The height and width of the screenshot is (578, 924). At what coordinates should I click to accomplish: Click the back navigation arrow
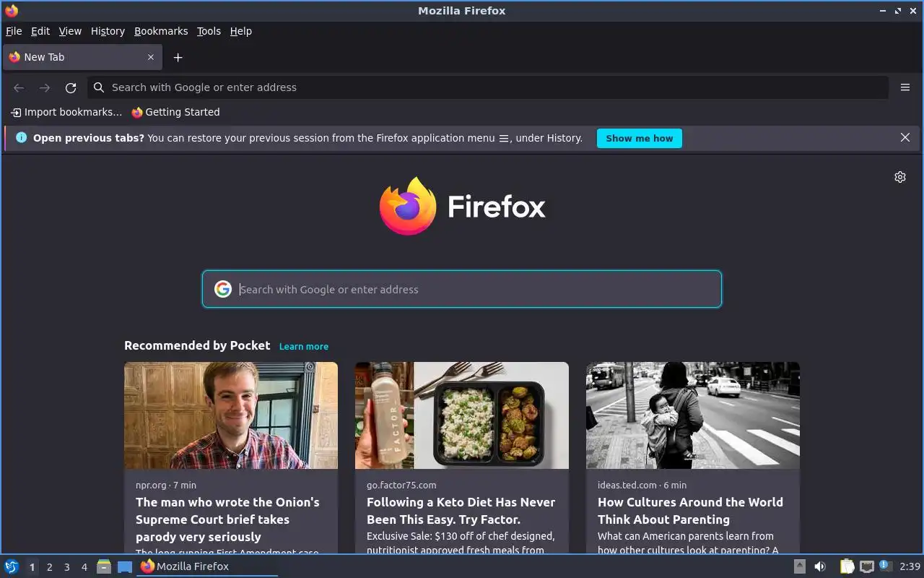coord(19,87)
